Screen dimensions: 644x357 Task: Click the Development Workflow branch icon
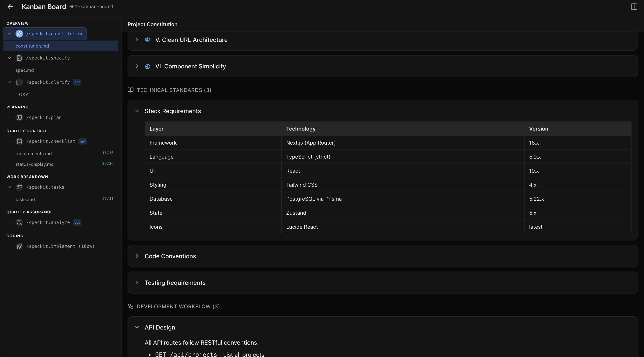point(130,306)
